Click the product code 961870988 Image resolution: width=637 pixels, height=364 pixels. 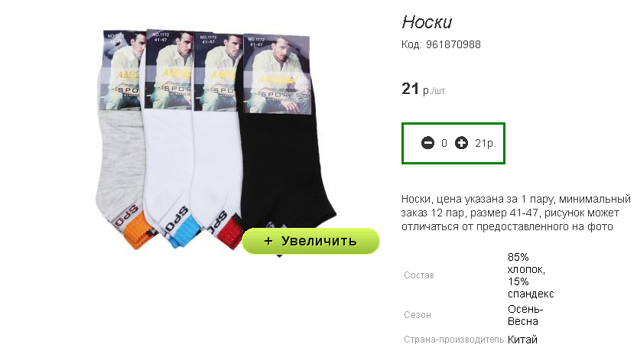point(453,44)
